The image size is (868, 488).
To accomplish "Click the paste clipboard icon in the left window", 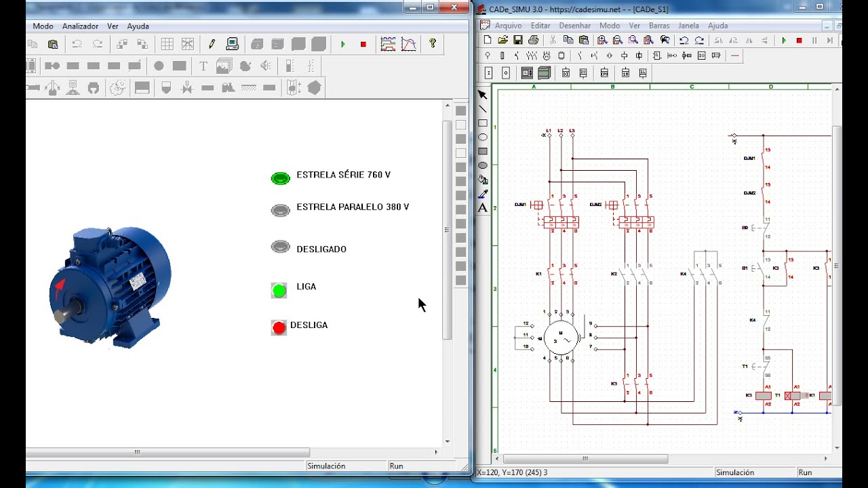I will point(53,44).
